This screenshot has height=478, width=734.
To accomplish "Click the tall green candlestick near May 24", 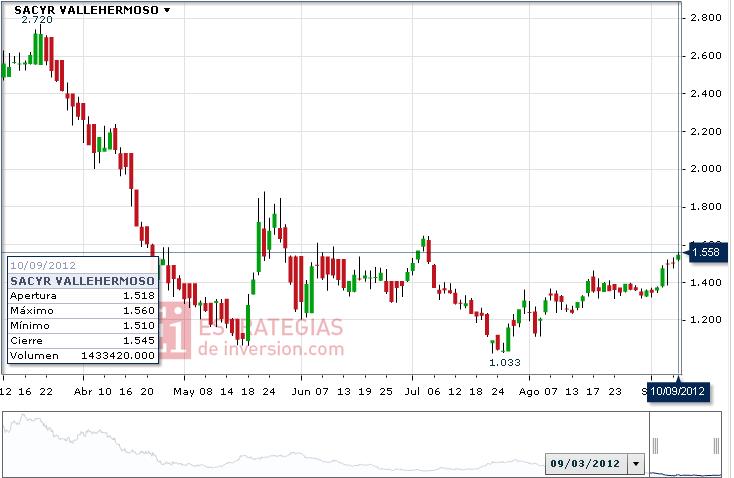I will (x=259, y=247).
